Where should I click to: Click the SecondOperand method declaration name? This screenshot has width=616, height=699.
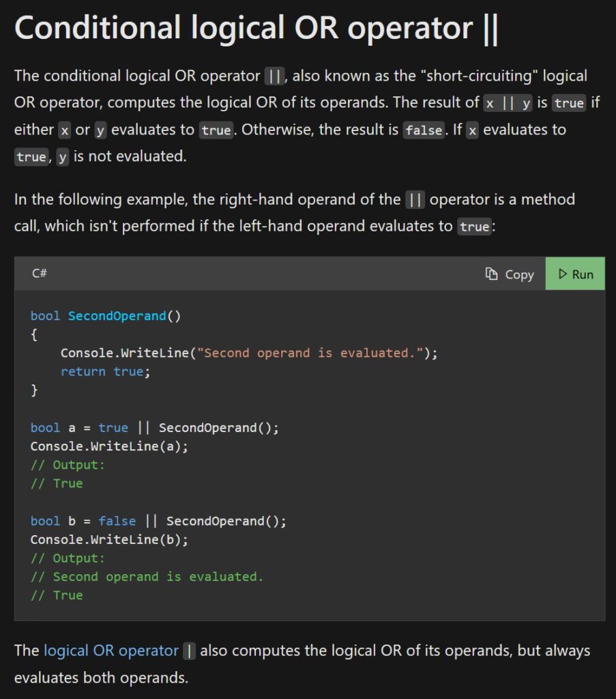[117, 315]
